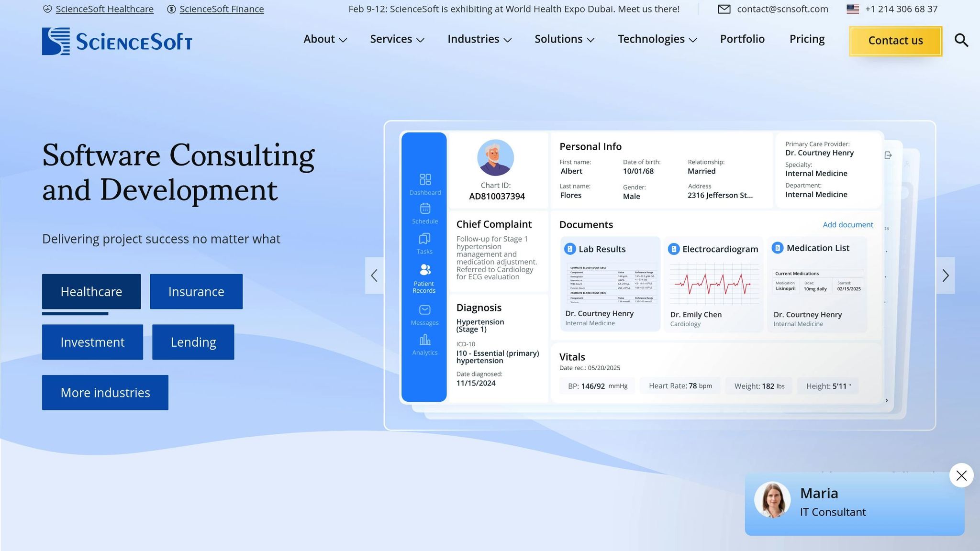This screenshot has height=551, width=980.
Task: Click the Contact us button
Action: (x=895, y=41)
